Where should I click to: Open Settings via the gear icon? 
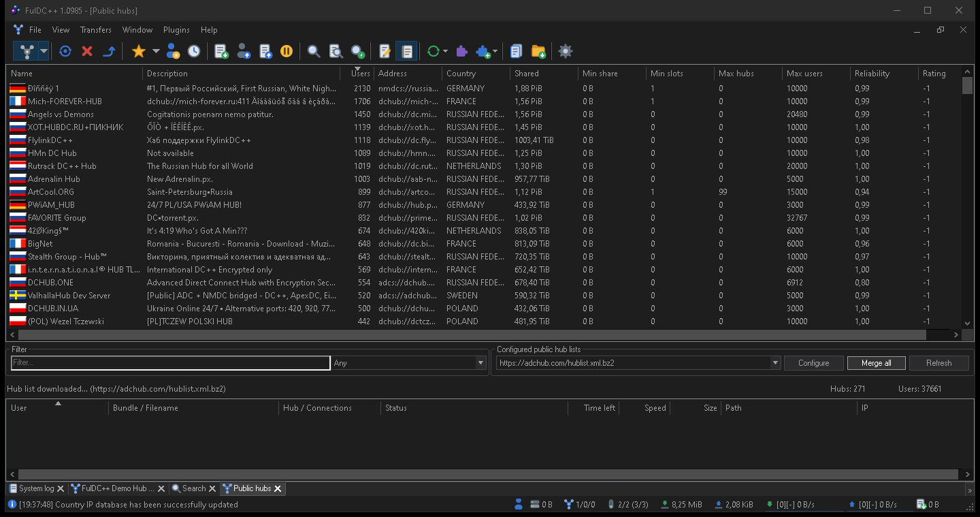click(565, 51)
